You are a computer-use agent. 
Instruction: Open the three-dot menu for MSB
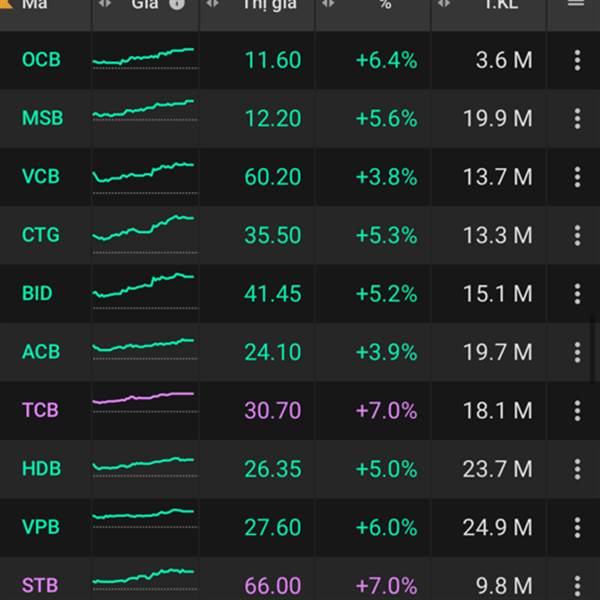click(x=577, y=118)
